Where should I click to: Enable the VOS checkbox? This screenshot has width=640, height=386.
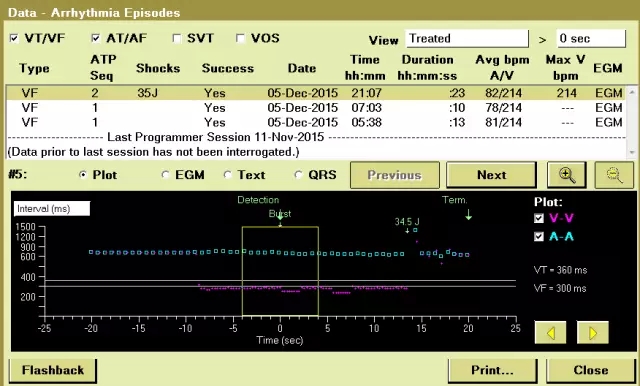point(240,38)
